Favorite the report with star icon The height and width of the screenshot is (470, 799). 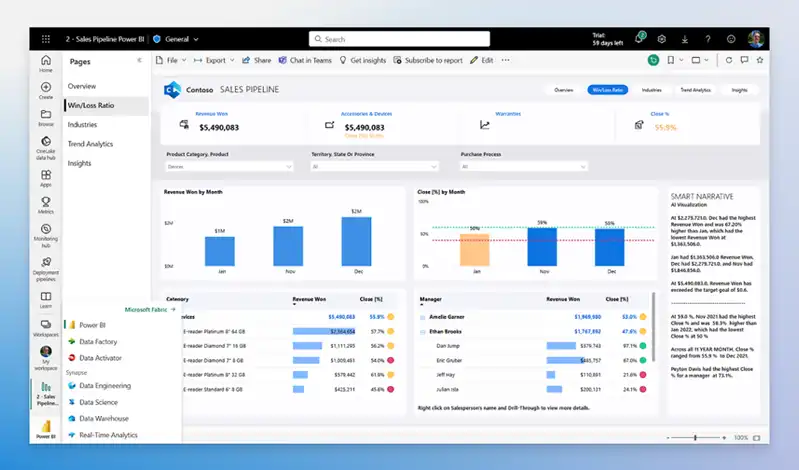(760, 60)
